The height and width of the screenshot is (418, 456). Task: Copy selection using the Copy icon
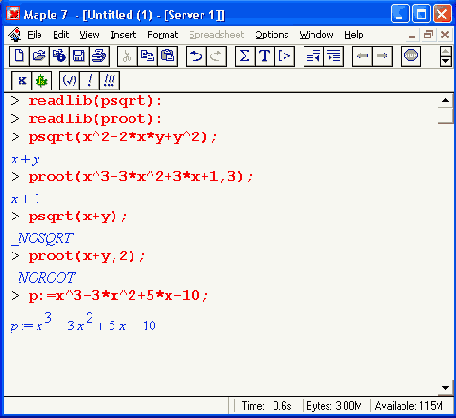click(x=147, y=56)
